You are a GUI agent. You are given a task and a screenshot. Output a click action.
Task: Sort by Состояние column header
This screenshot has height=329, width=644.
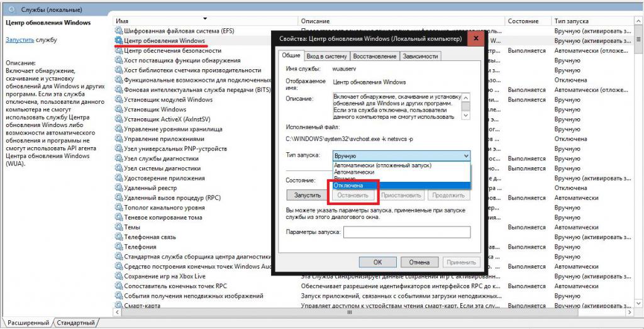(528, 21)
